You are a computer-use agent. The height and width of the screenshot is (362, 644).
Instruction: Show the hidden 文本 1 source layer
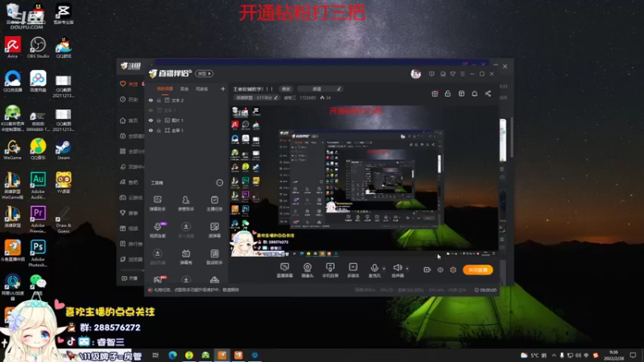point(151,110)
